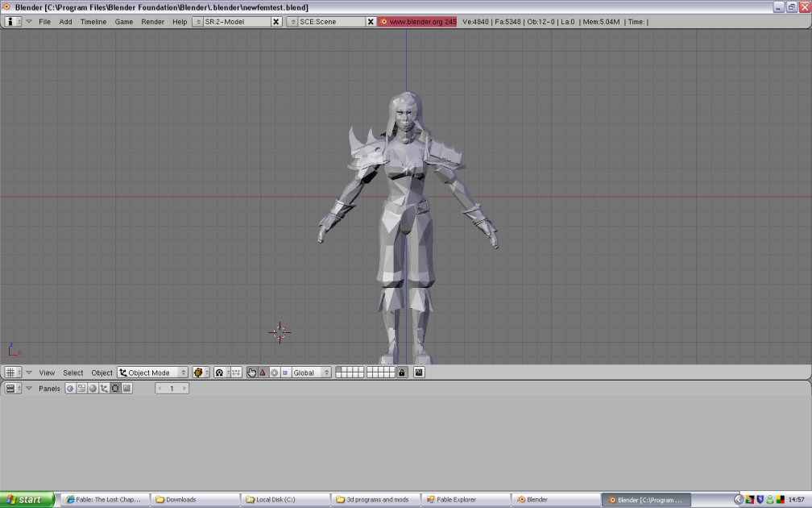The height and width of the screenshot is (508, 812).
Task: Toggle the layer lock icon
Action: tap(402, 373)
